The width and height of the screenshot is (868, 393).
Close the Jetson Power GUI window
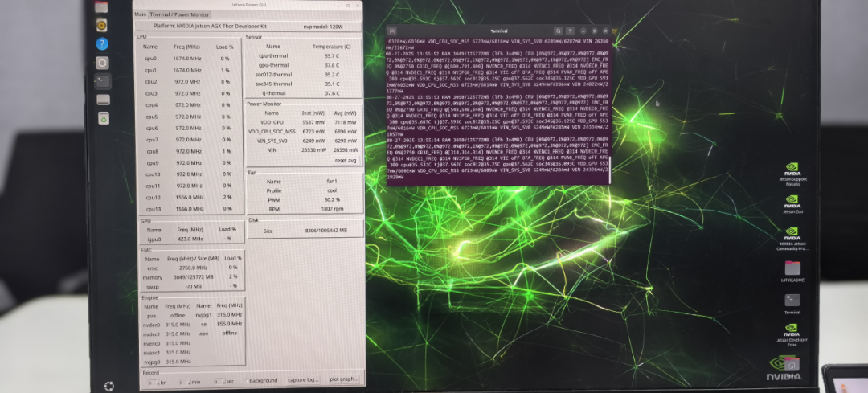pos(357,5)
